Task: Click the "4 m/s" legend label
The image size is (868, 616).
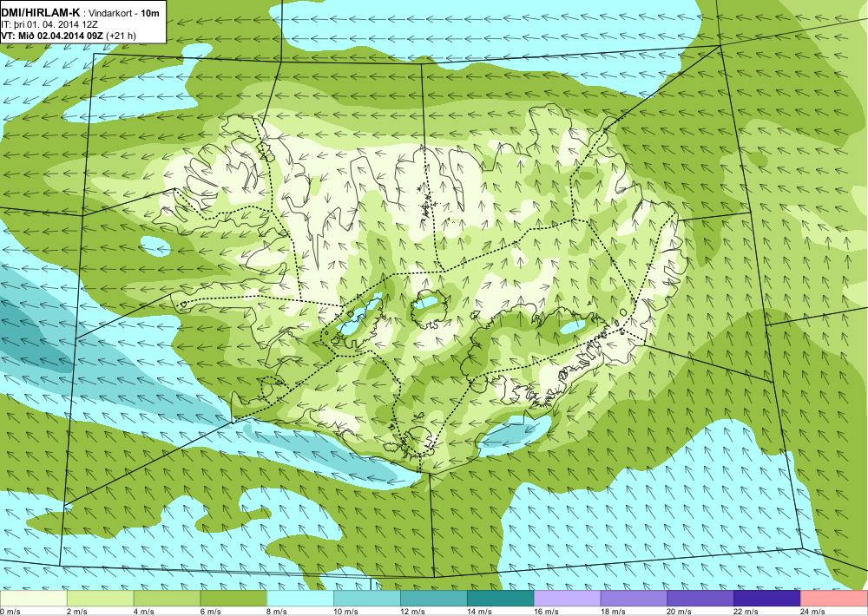Action: pyautogui.click(x=144, y=612)
